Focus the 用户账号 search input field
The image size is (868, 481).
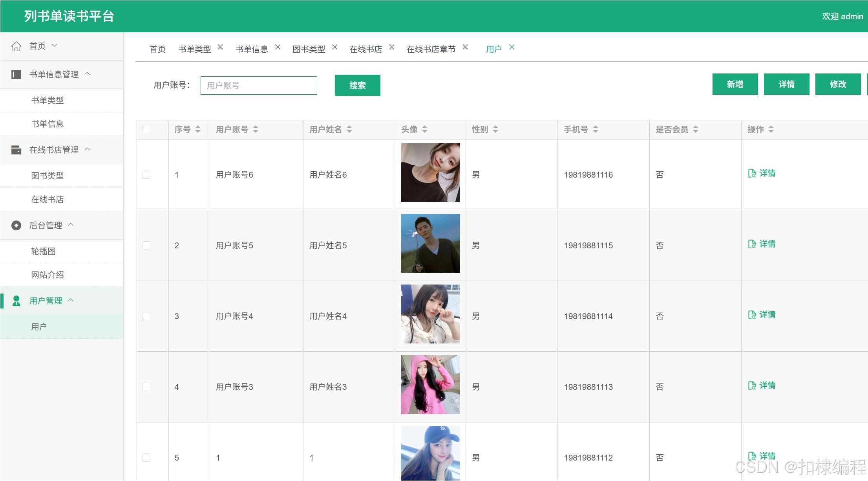[259, 85]
